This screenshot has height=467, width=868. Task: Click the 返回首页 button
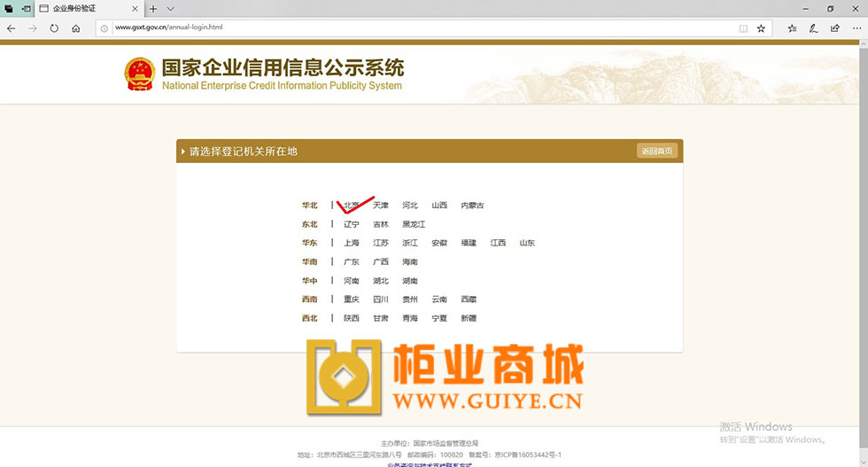[x=656, y=151]
